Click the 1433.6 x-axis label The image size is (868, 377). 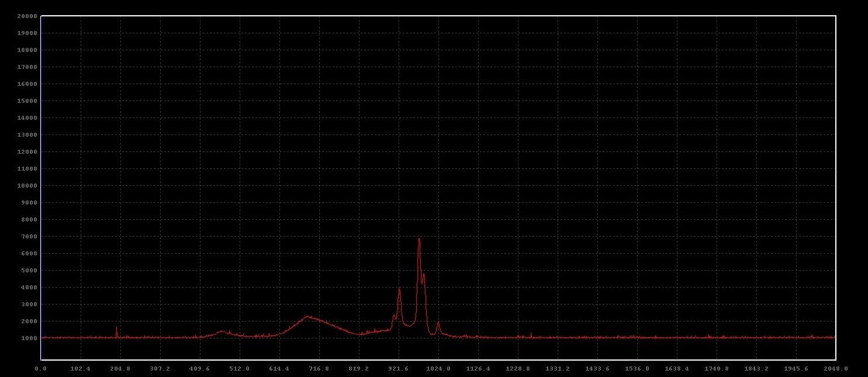pyautogui.click(x=597, y=369)
